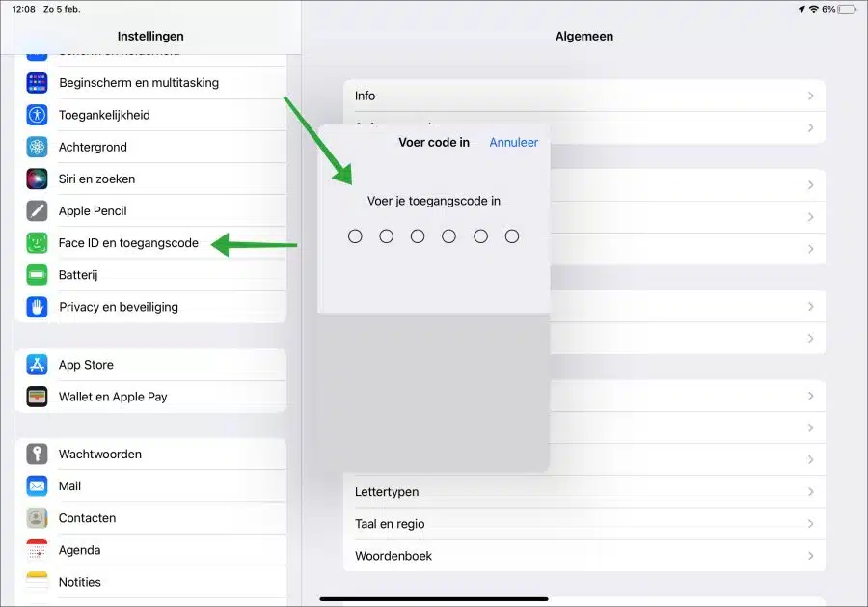This screenshot has height=607, width=868.
Task: Select Apple Pencil in settings list
Action: tap(150, 211)
